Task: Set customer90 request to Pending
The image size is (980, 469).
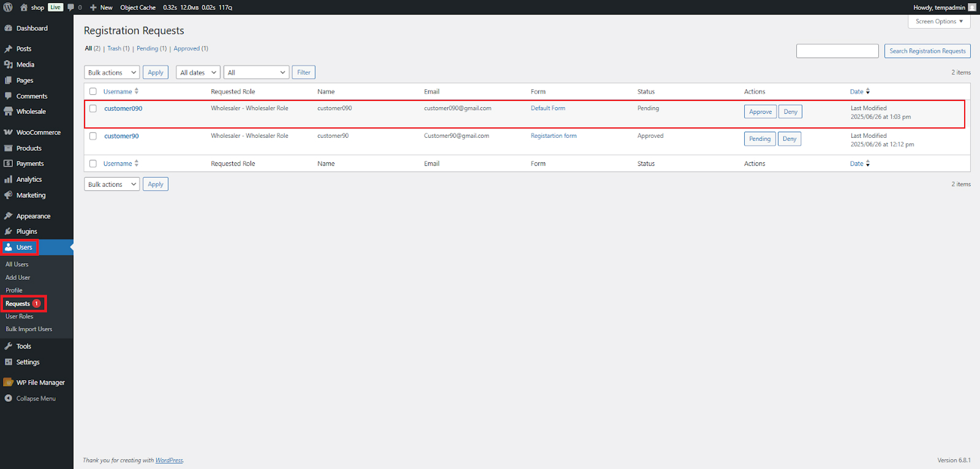Action: coord(759,139)
